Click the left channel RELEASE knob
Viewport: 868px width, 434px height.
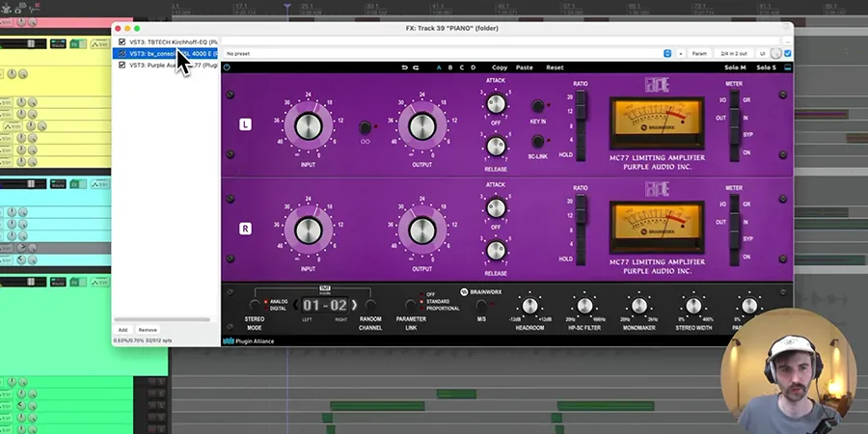coord(496,146)
